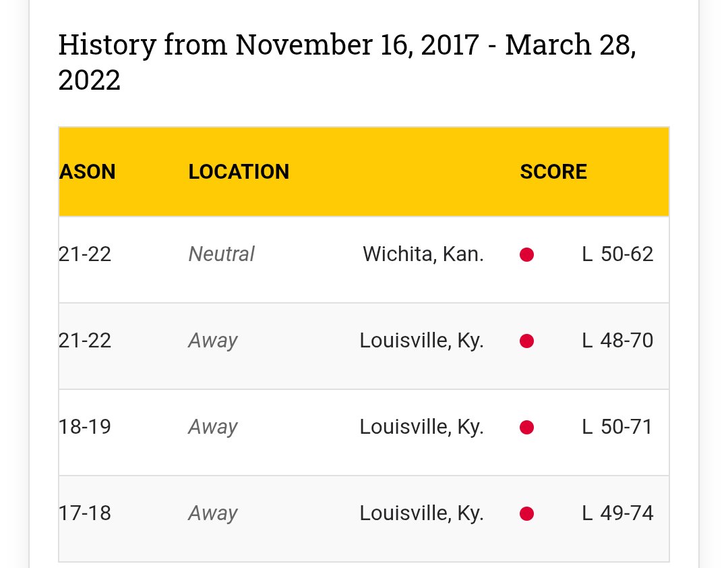Viewport: 728px width, 568px height.
Task: Open the L 49-74 score result
Action: point(617,513)
